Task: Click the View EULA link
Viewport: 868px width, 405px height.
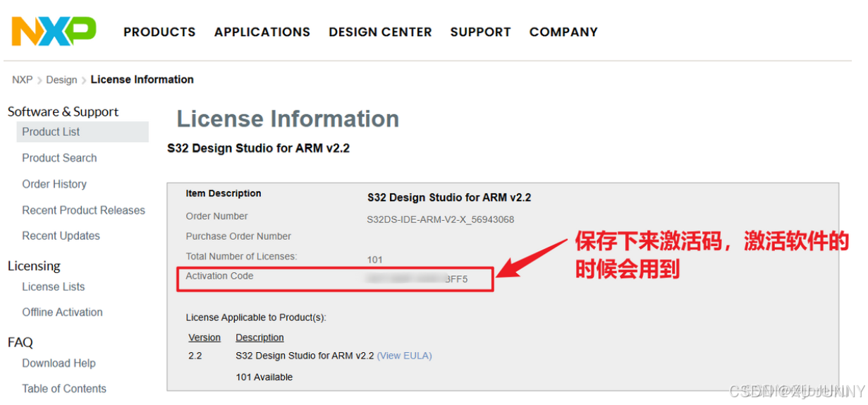Action: click(x=404, y=356)
